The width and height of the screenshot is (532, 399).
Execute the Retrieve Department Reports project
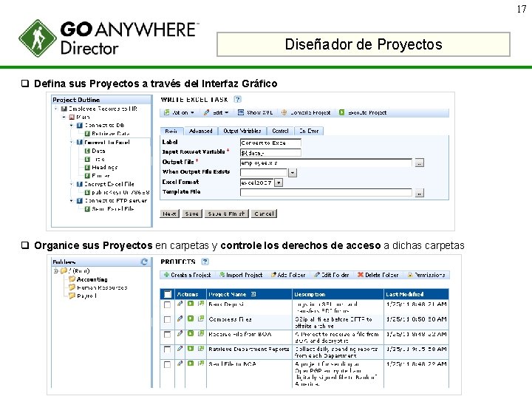pos(191,349)
